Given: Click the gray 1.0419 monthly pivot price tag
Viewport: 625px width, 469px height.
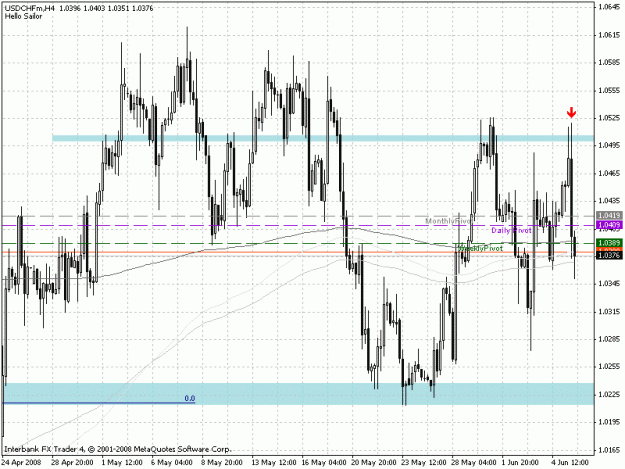Looking at the screenshot, I should (x=609, y=215).
